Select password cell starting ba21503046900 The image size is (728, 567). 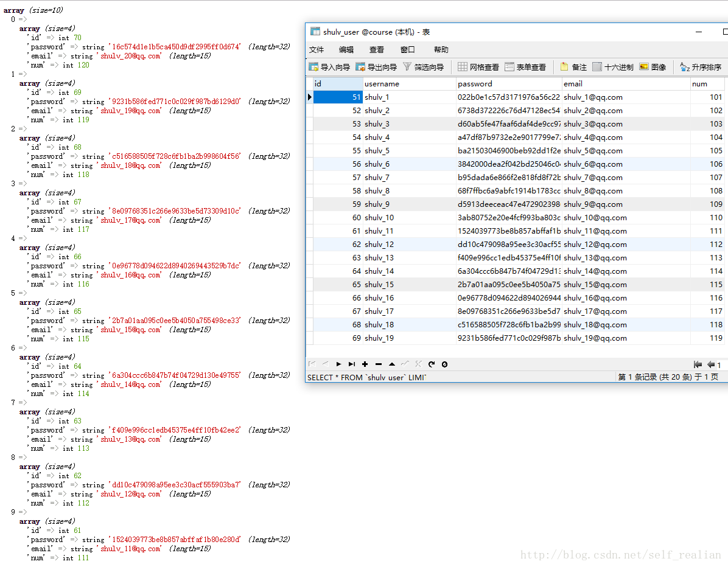(509, 150)
